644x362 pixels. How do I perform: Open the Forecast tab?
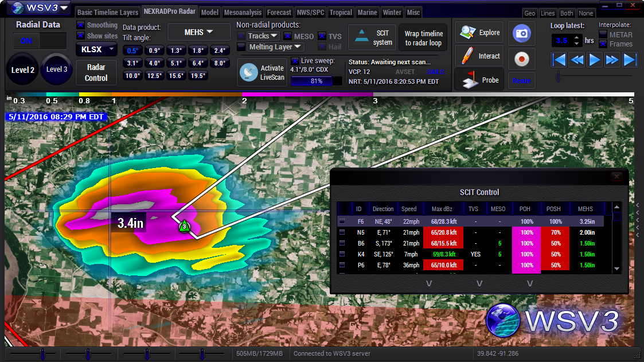pos(279,12)
